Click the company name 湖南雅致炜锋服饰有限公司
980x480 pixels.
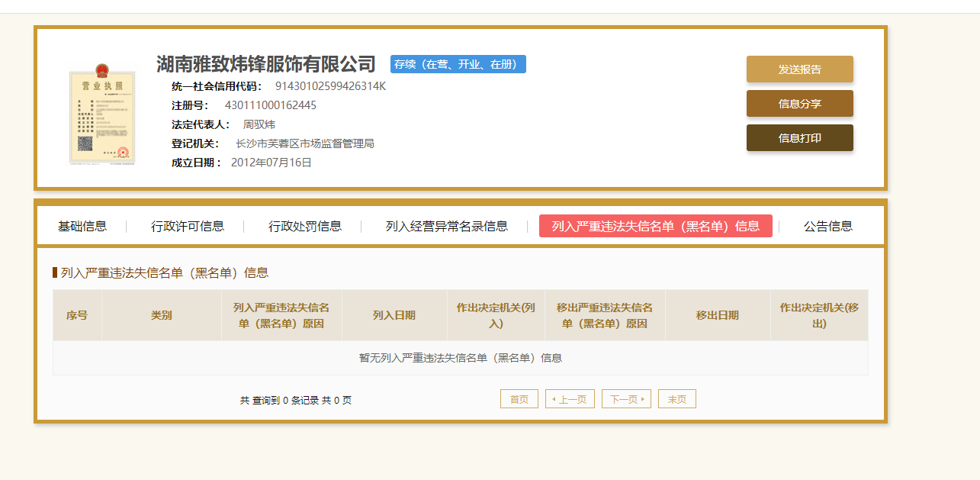pos(266,64)
